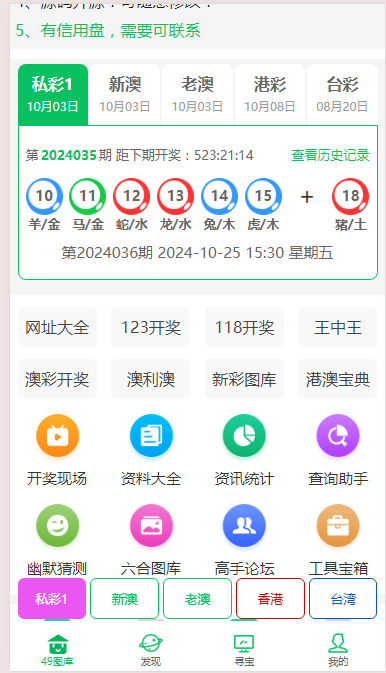
Task: Open the 澳彩开奖 button
Action: pyautogui.click(x=57, y=379)
